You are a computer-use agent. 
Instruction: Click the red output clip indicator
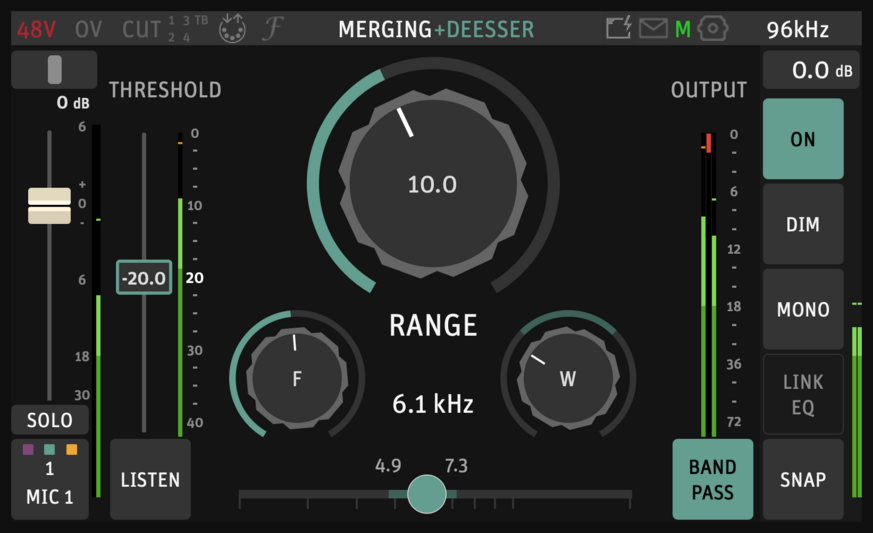pyautogui.click(x=709, y=143)
